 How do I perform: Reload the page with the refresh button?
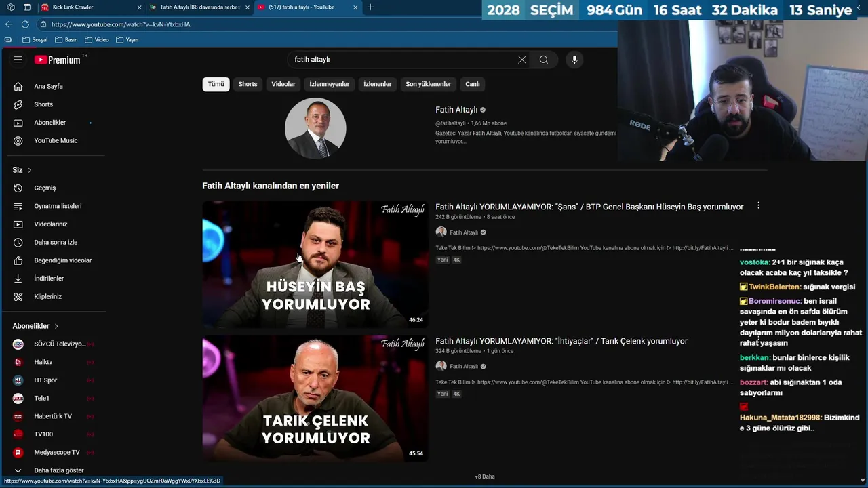(x=25, y=24)
